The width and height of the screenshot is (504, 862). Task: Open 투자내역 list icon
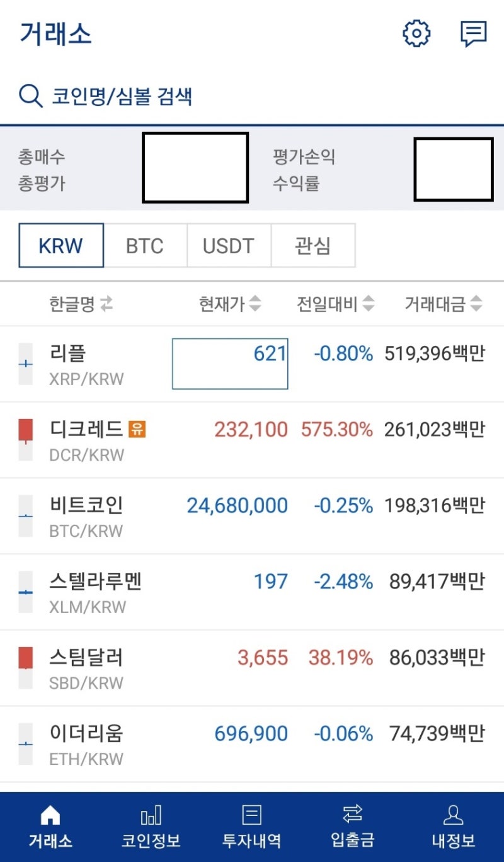[x=252, y=815]
